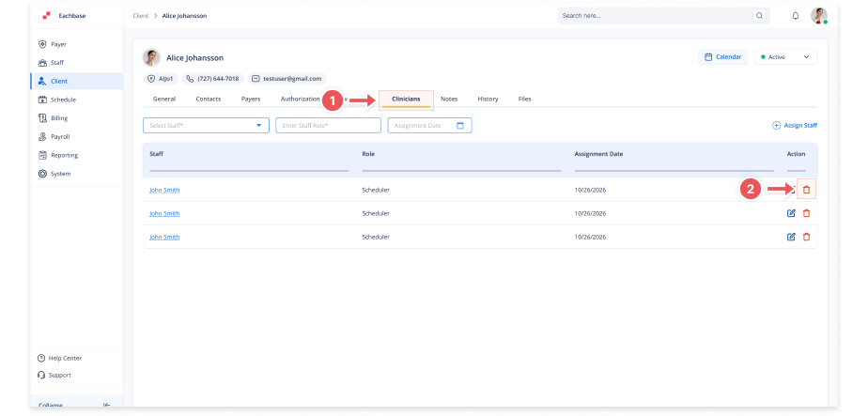Open the Calendar button
The width and height of the screenshot is (868, 416).
click(x=723, y=57)
